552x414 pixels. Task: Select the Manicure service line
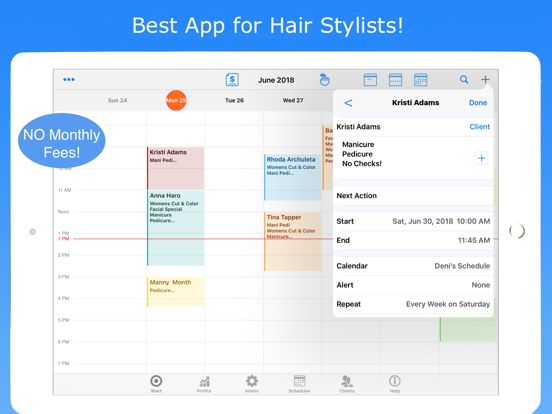[x=358, y=145]
